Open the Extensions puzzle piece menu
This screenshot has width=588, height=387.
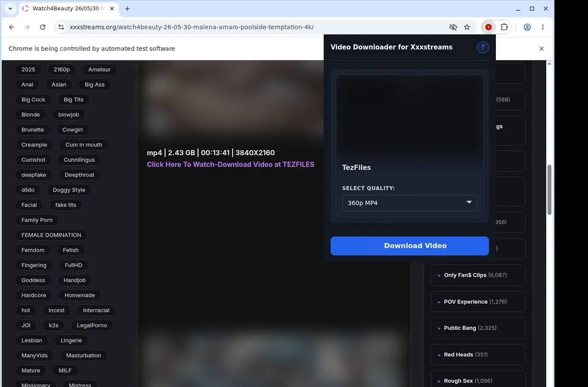click(x=504, y=27)
